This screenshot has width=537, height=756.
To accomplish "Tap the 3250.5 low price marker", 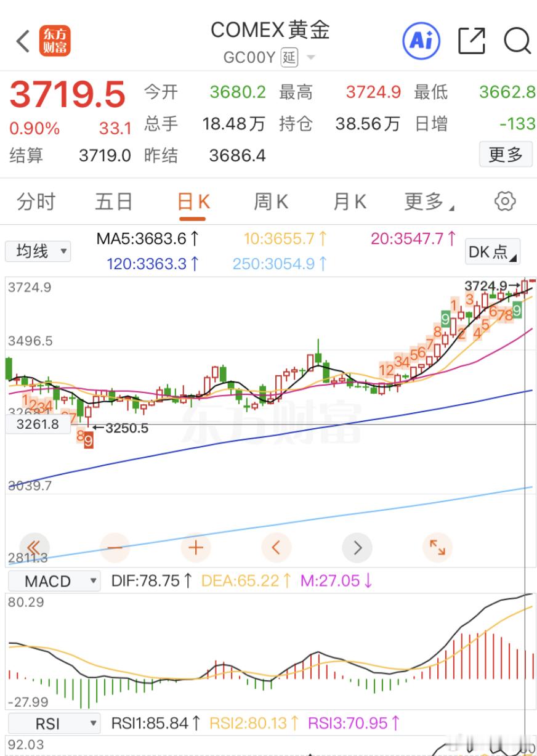I will coord(127,428).
